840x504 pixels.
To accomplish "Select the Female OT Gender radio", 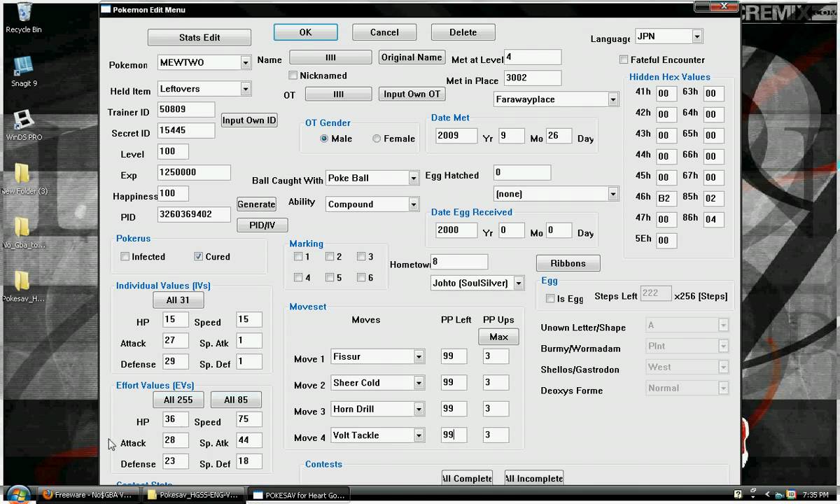I will click(x=377, y=139).
